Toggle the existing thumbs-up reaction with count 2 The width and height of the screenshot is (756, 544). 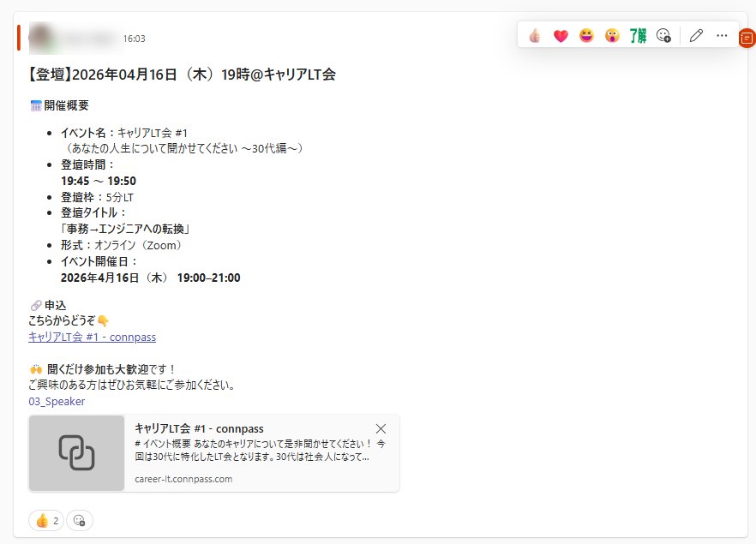pyautogui.click(x=45, y=520)
